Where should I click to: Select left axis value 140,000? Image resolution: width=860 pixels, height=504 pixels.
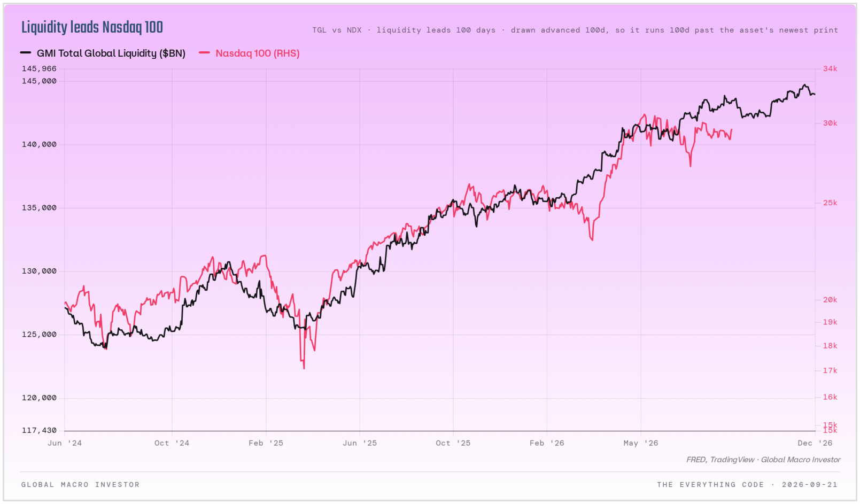tap(39, 144)
